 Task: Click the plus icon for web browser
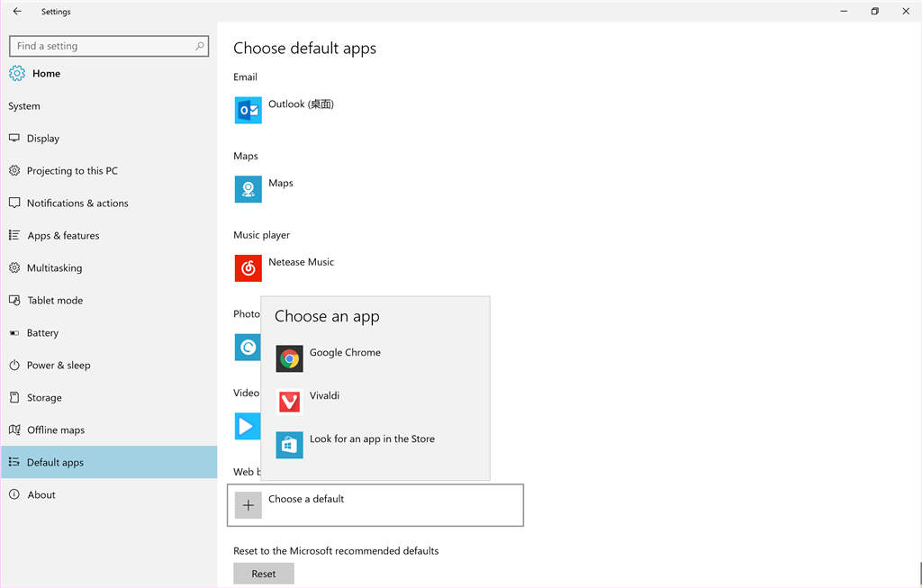coord(249,505)
